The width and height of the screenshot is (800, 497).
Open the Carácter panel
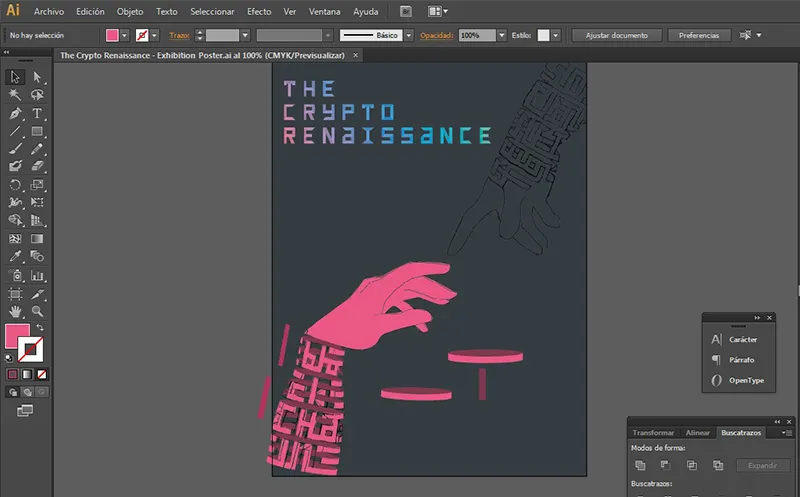coord(742,340)
